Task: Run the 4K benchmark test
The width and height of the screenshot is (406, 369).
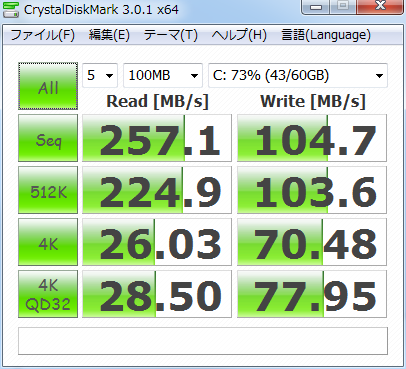Action: (x=48, y=242)
